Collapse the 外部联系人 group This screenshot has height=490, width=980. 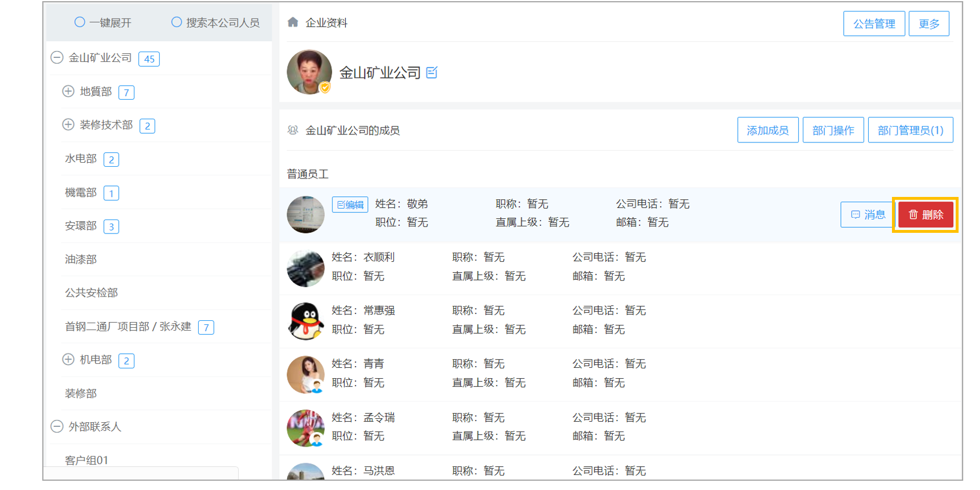57,426
